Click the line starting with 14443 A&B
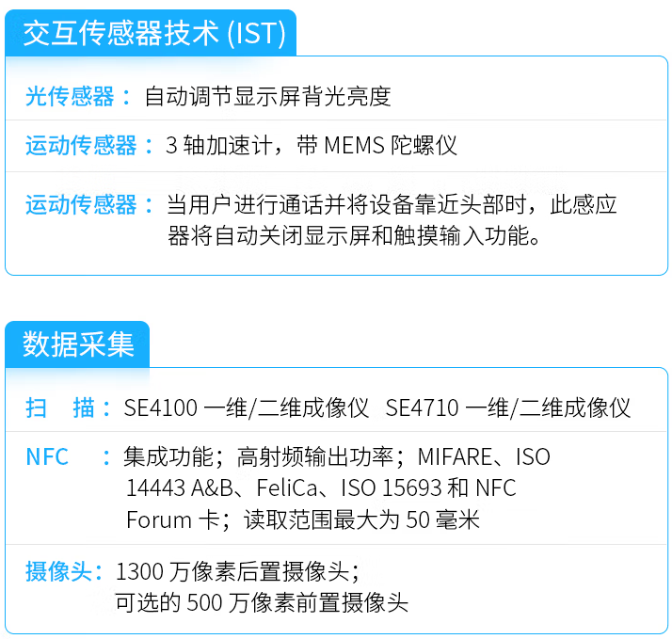The image size is (672, 639). pos(321,488)
